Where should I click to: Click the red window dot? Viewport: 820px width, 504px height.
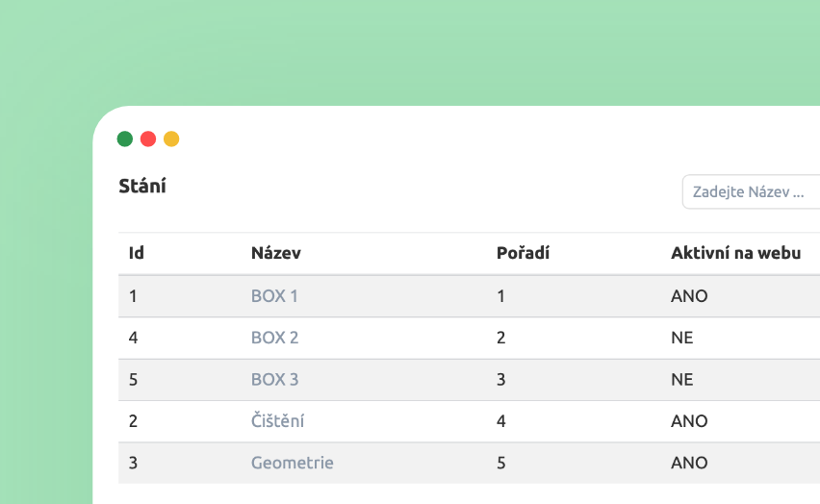click(148, 139)
